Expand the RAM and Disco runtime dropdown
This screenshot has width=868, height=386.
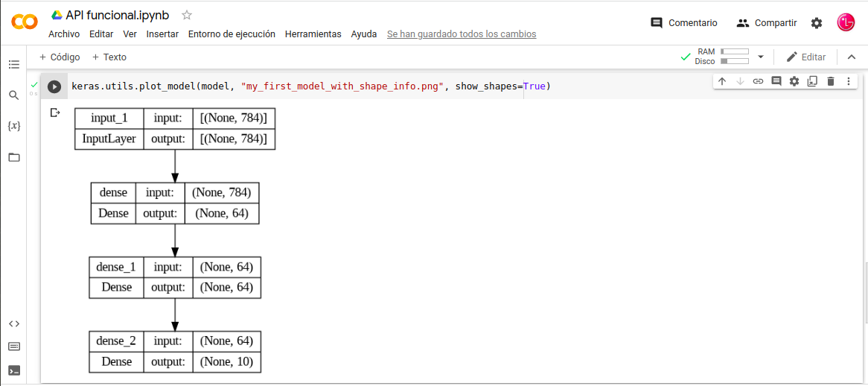[x=761, y=57]
